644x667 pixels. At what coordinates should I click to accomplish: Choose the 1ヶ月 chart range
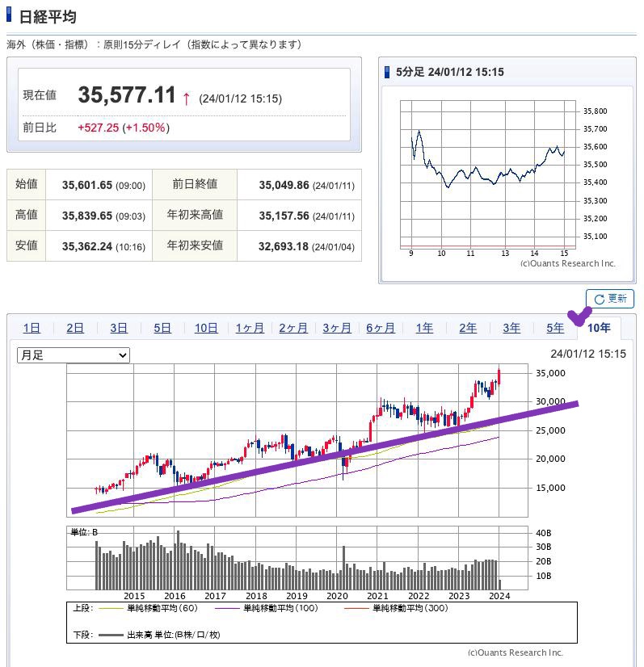tap(250, 328)
